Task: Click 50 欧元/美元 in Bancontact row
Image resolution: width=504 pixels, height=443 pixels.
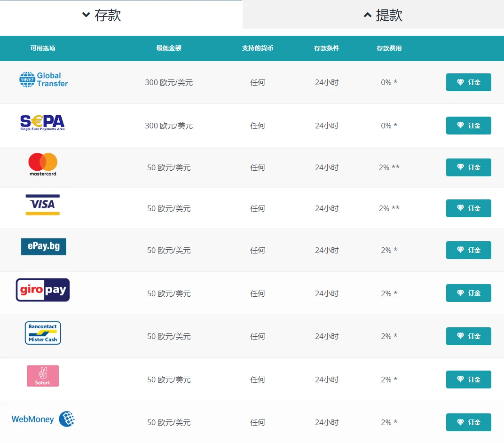Action: coord(169,337)
